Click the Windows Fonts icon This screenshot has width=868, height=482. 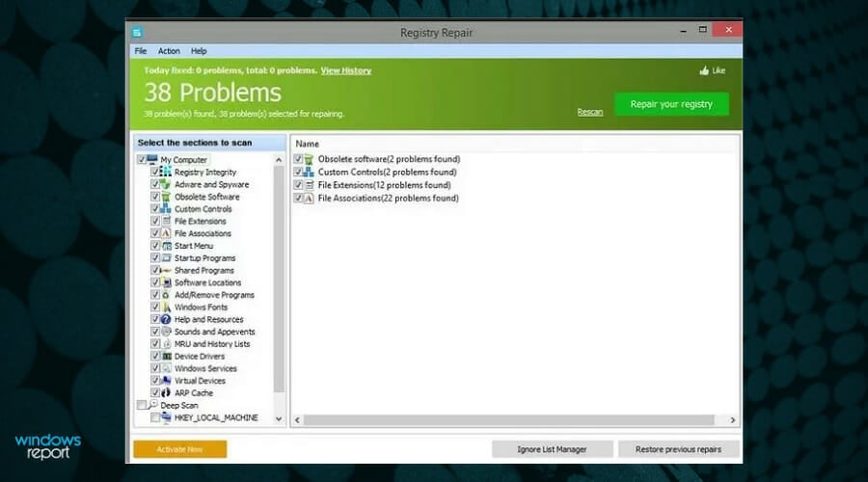coord(166,308)
